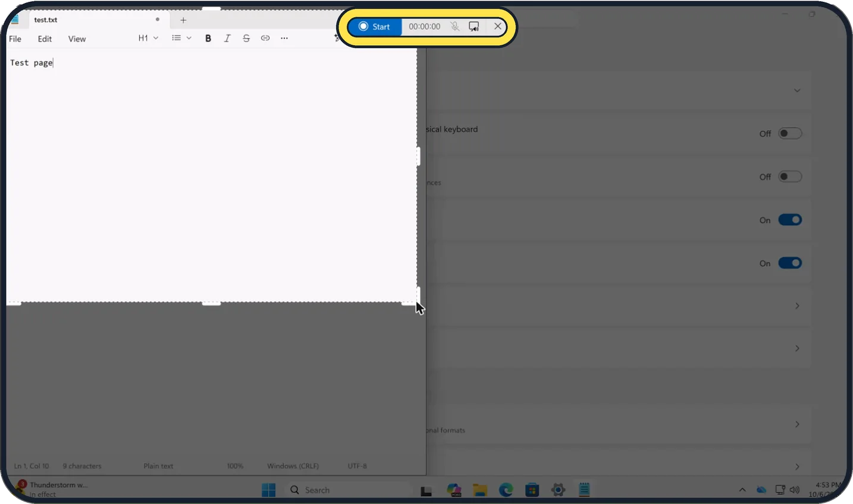Toggle the second Off switch in Settings
Image resolution: width=853 pixels, height=504 pixels.
[x=790, y=177]
